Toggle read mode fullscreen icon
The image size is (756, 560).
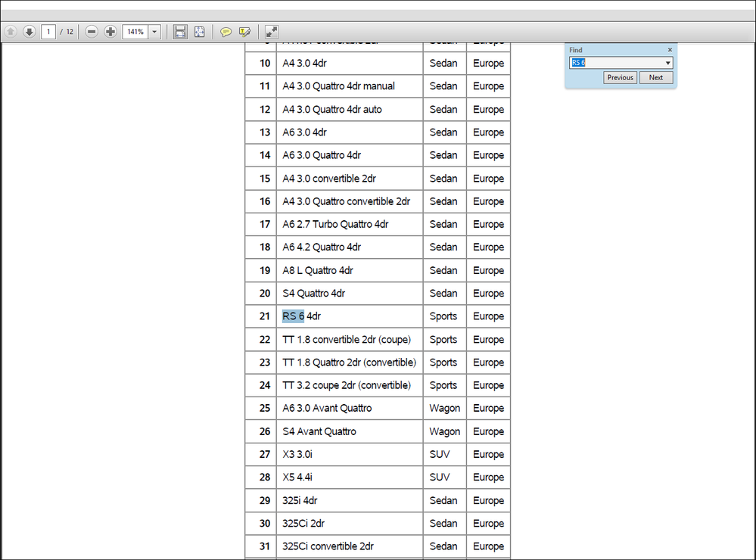coord(272,32)
